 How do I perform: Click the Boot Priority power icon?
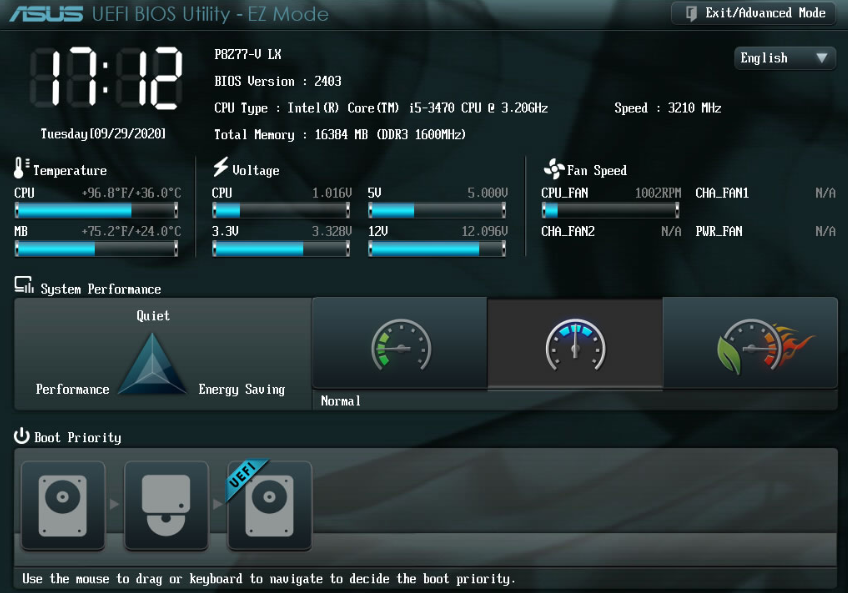pyautogui.click(x=22, y=436)
